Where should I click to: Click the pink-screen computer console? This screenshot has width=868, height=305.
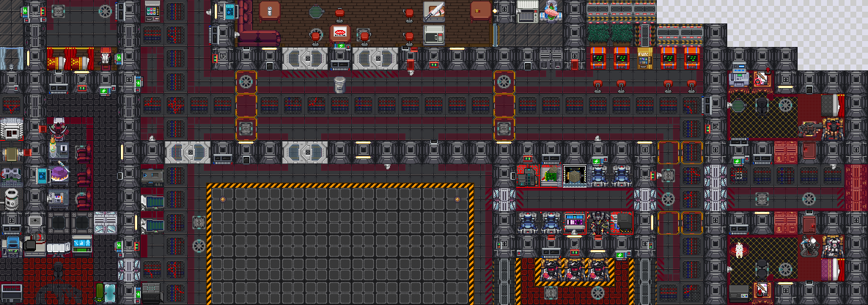pos(574,223)
